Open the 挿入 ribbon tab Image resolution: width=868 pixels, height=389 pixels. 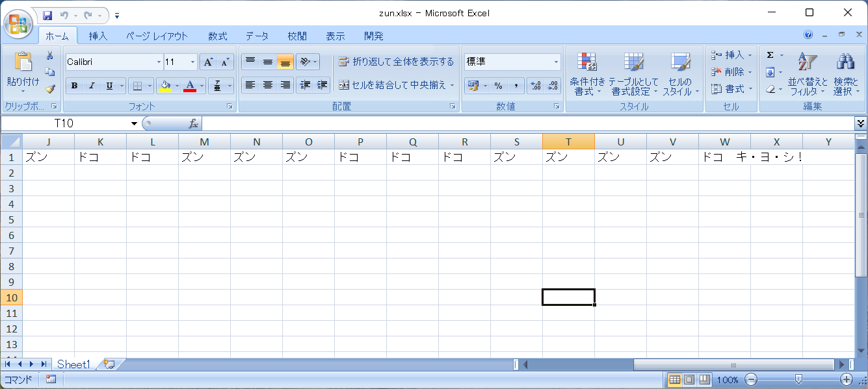(x=98, y=36)
